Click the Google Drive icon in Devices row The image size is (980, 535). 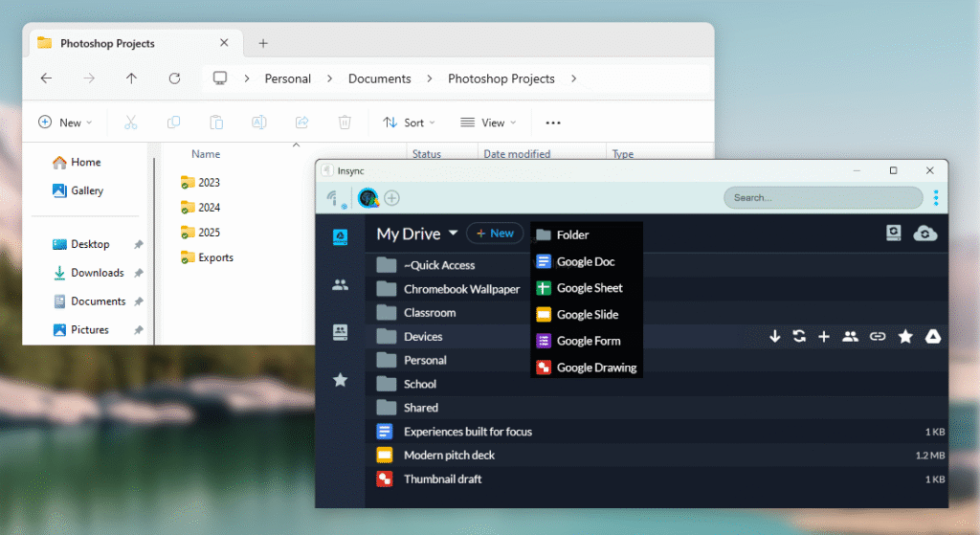932,337
